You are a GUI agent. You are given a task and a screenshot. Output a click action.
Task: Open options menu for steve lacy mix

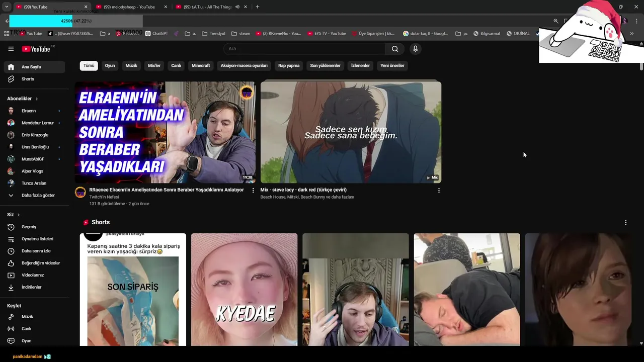coord(439,191)
